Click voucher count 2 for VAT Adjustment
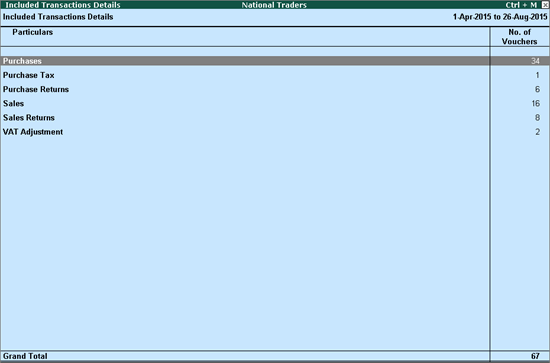The image size is (550, 363). click(x=537, y=132)
